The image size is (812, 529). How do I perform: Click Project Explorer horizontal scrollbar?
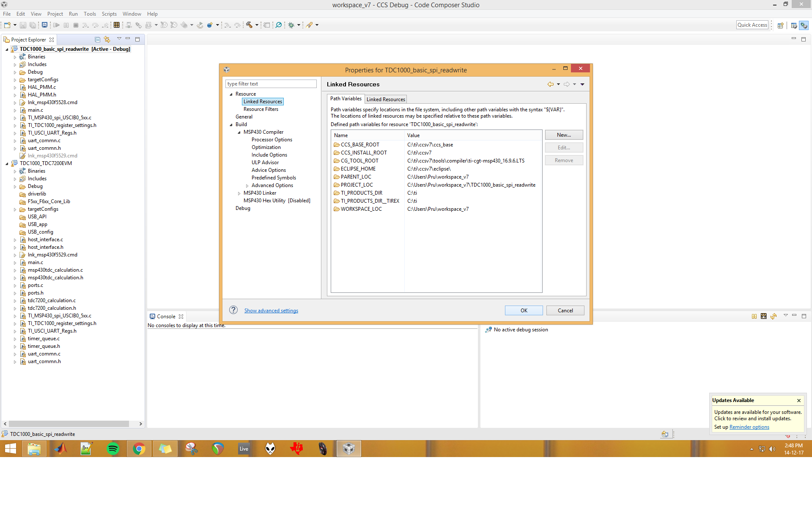[x=69, y=424]
